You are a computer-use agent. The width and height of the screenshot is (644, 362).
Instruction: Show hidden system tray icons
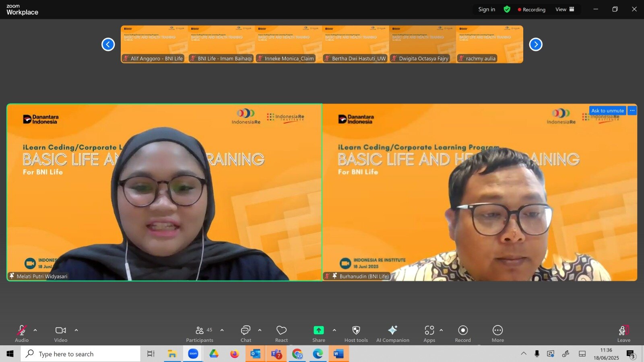click(x=524, y=354)
